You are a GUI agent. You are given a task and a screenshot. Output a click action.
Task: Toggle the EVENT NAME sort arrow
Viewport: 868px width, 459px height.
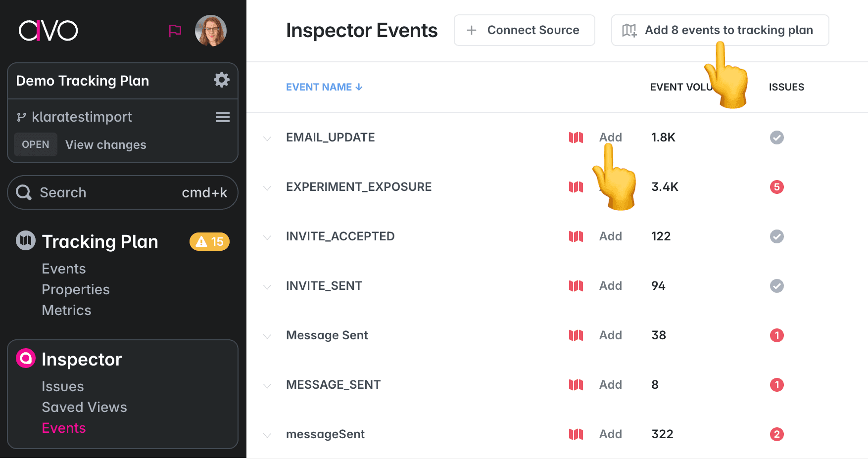pos(359,87)
